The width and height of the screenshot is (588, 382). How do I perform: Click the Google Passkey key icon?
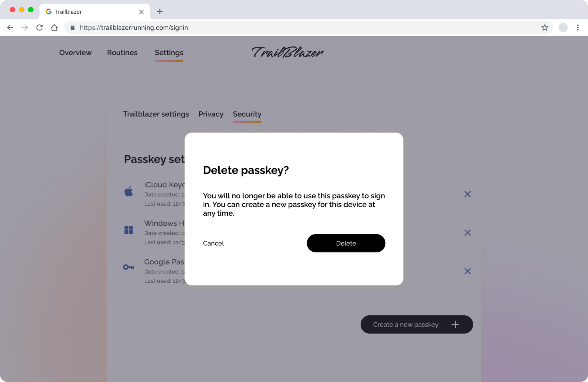129,267
